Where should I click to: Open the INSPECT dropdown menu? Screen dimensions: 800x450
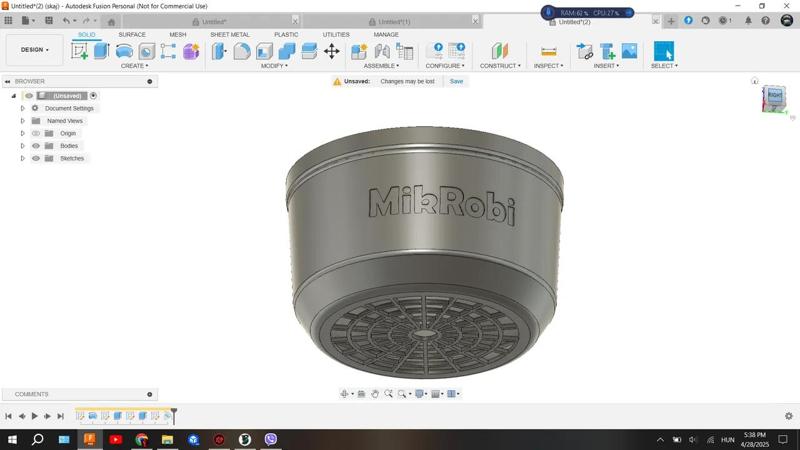tap(548, 66)
